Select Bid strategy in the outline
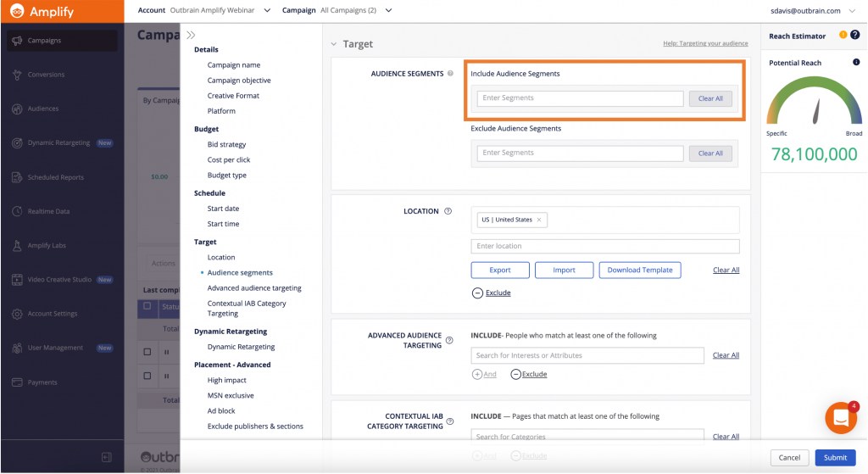The width and height of the screenshot is (868, 474). tap(226, 144)
